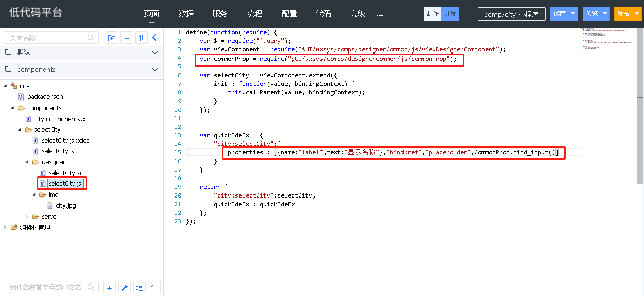Switch to 制作 mode
The height and width of the screenshot is (296, 644).
click(x=432, y=14)
